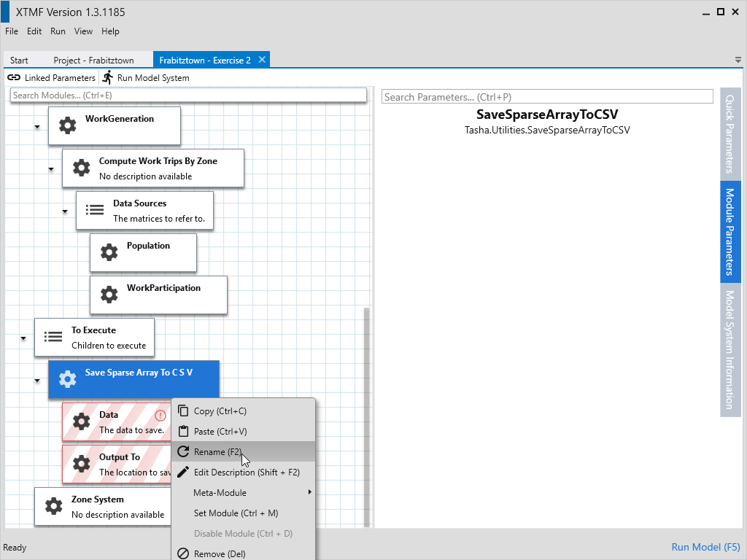Collapse the To Execute list node
The width and height of the screenshot is (747, 560).
23,339
